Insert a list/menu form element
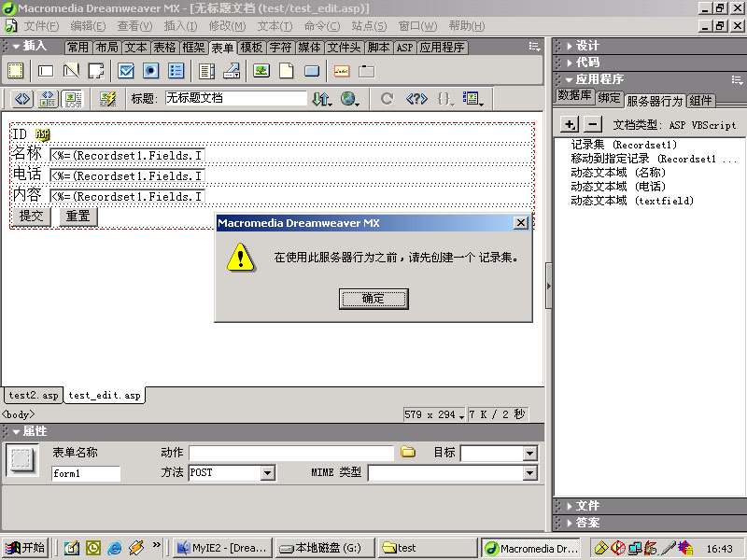This screenshot has width=747, height=560. tap(205, 70)
